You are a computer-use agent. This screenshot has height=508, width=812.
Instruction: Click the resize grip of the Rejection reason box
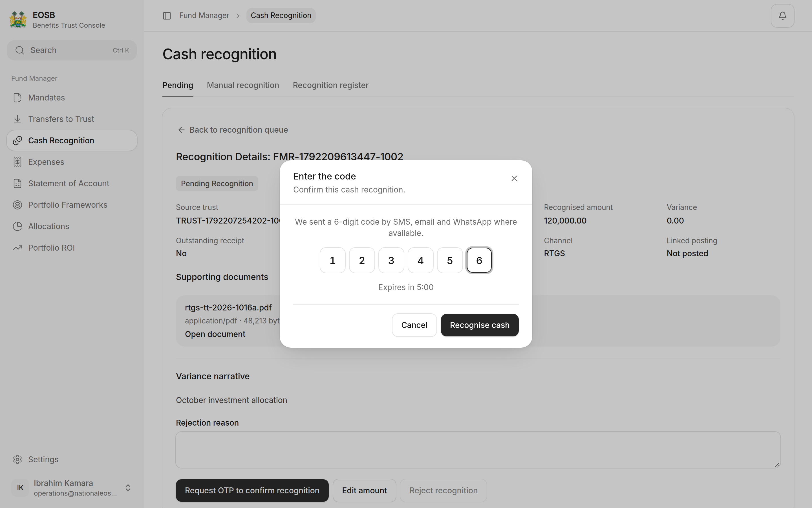pos(777,465)
